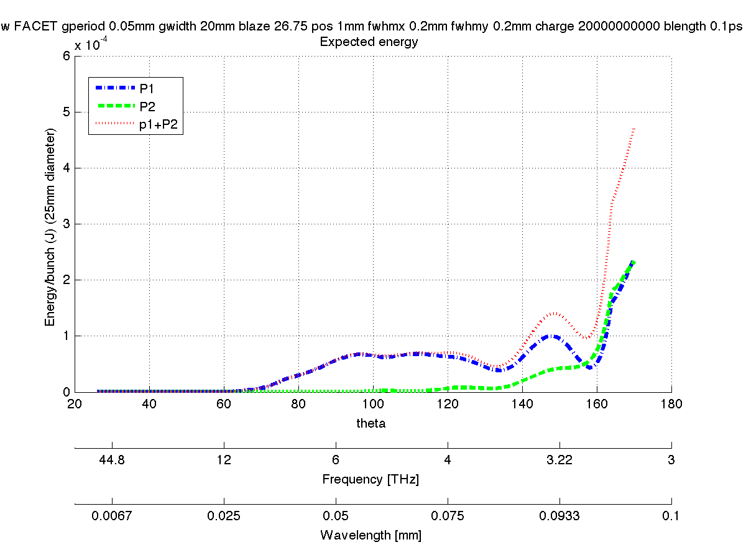Viewport: 746px width, 560px height.
Task: Click the frequency tick label 12
Action: (224, 461)
